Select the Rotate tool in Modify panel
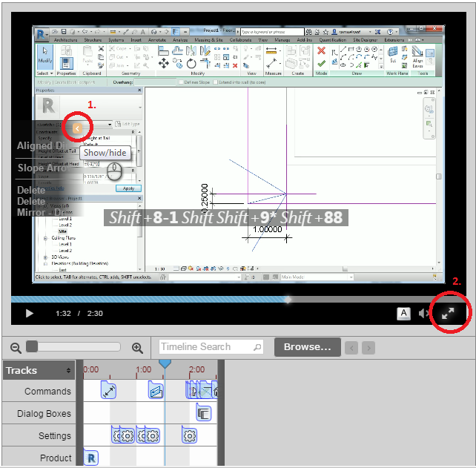 point(191,64)
